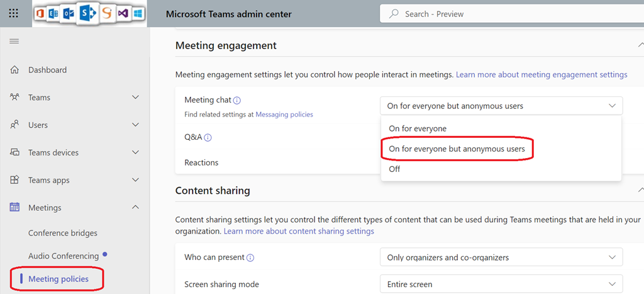
Task: Click the info icon beside Who can present
Action: [250, 257]
